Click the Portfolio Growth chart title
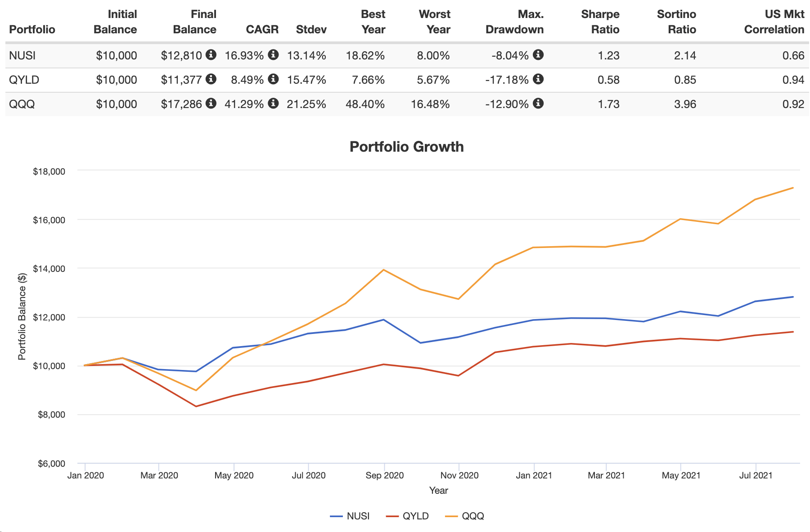Screen dimensions: 810x532 tap(407, 147)
